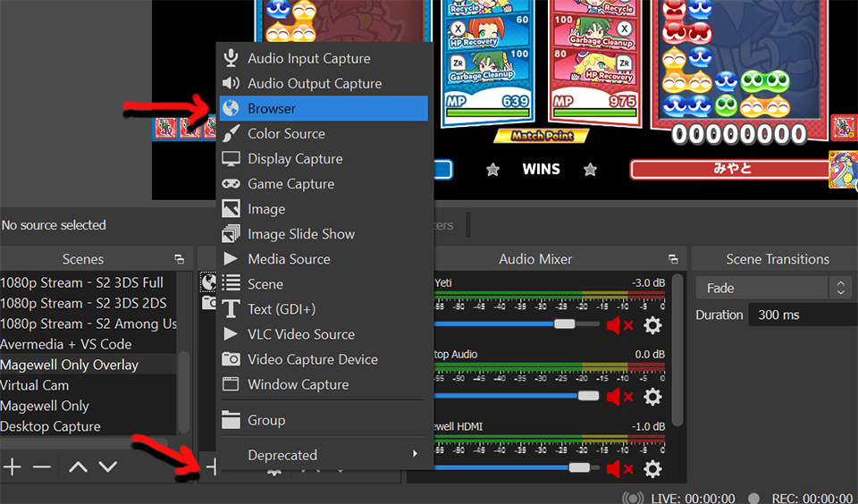The height and width of the screenshot is (504, 858).
Task: Open Desktop Audio settings gear
Action: pyautogui.click(x=652, y=397)
